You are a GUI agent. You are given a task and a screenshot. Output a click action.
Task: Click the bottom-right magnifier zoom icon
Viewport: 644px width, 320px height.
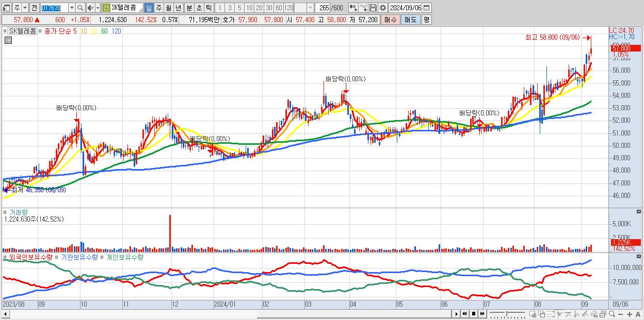pyautogui.click(x=611, y=314)
